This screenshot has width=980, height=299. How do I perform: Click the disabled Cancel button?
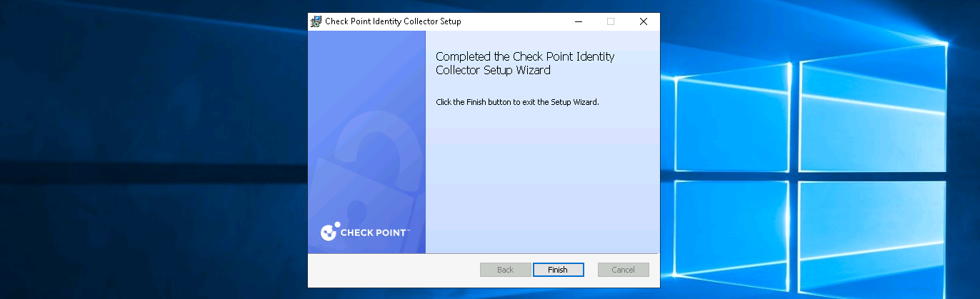tap(623, 270)
